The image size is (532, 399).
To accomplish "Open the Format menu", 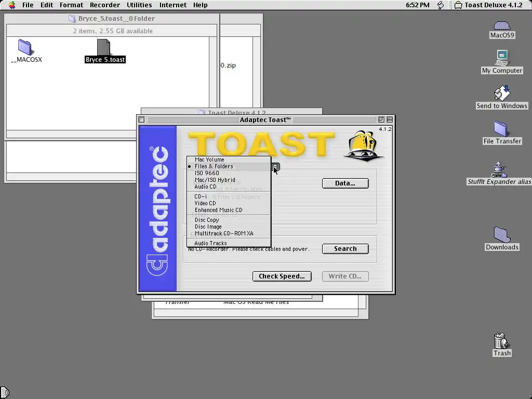I will (x=71, y=5).
